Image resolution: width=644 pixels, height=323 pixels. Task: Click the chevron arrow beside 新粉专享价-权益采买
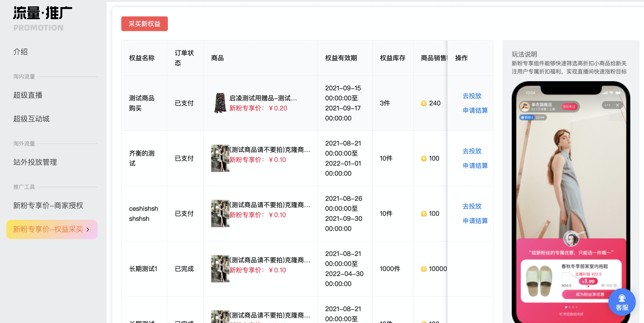pyautogui.click(x=88, y=229)
